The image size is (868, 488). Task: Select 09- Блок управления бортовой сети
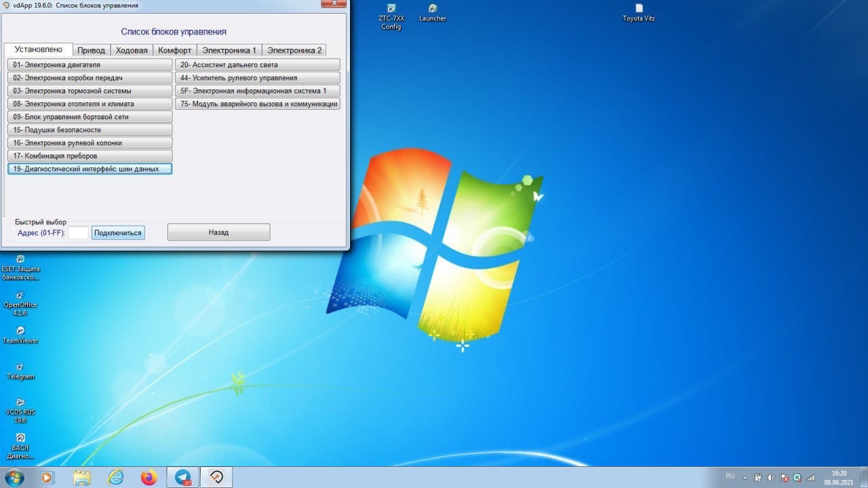[90, 117]
